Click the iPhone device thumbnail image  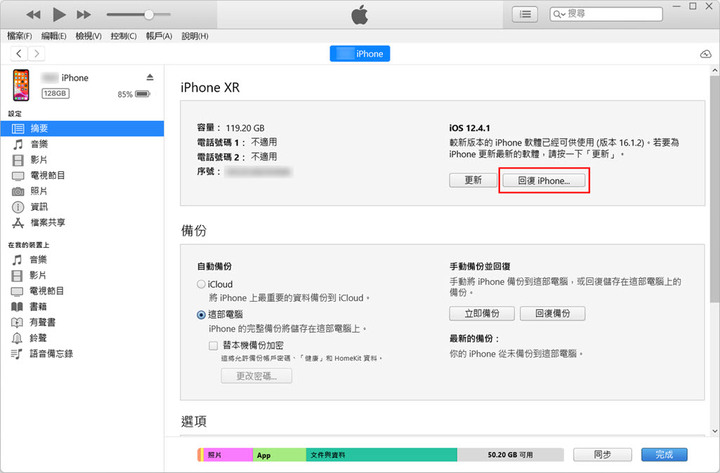point(21,85)
